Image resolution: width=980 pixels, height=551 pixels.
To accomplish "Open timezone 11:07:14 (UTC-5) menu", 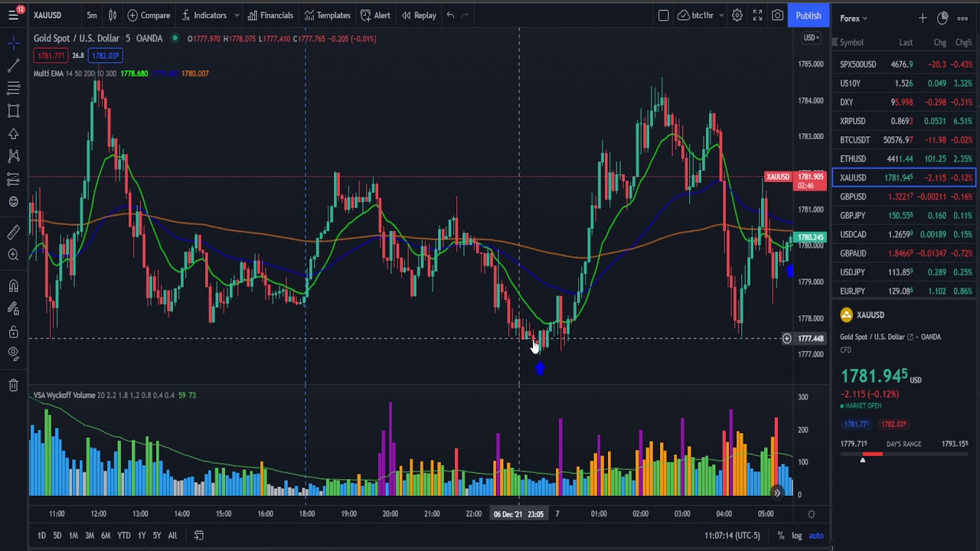I will coord(732,536).
